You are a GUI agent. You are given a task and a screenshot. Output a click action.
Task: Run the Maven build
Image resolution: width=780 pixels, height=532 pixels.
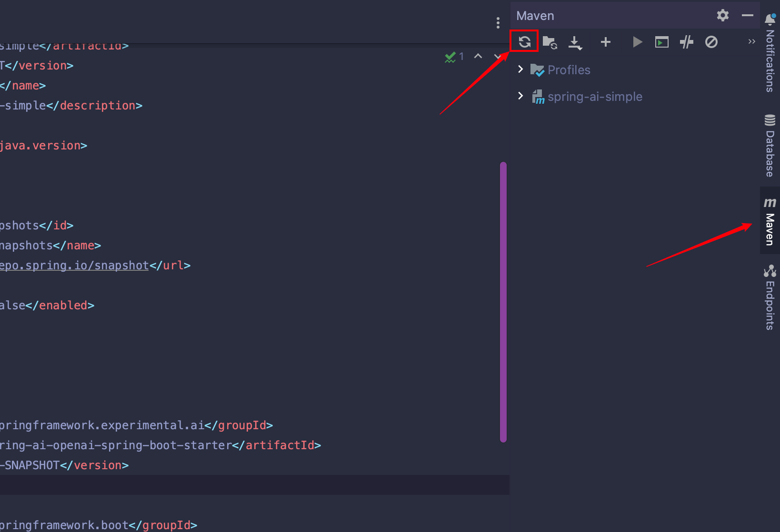pos(637,42)
